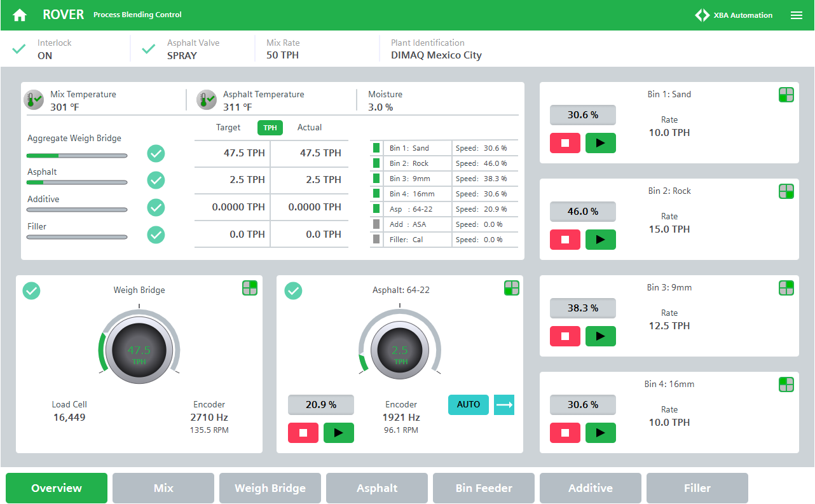Screen dimensions: 815x504
Task: Start the Asphalt 64-22 pump
Action: [339, 433]
